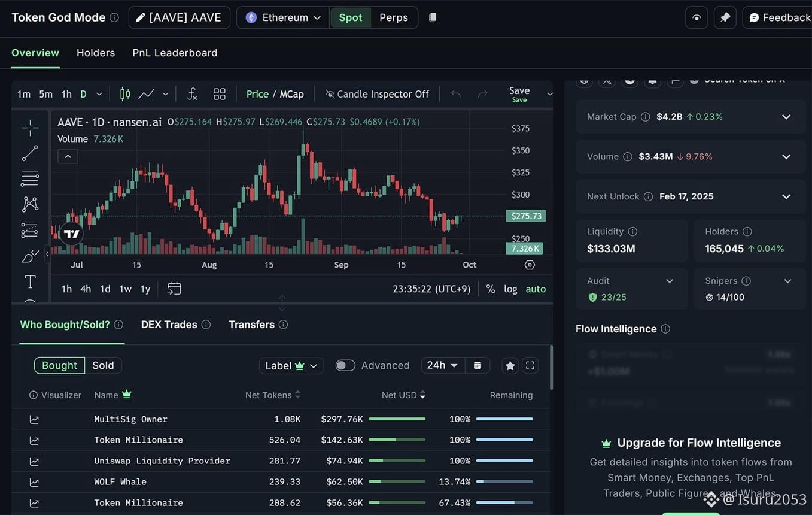Switch to the Transfers tab
812x515 pixels.
tap(251, 325)
